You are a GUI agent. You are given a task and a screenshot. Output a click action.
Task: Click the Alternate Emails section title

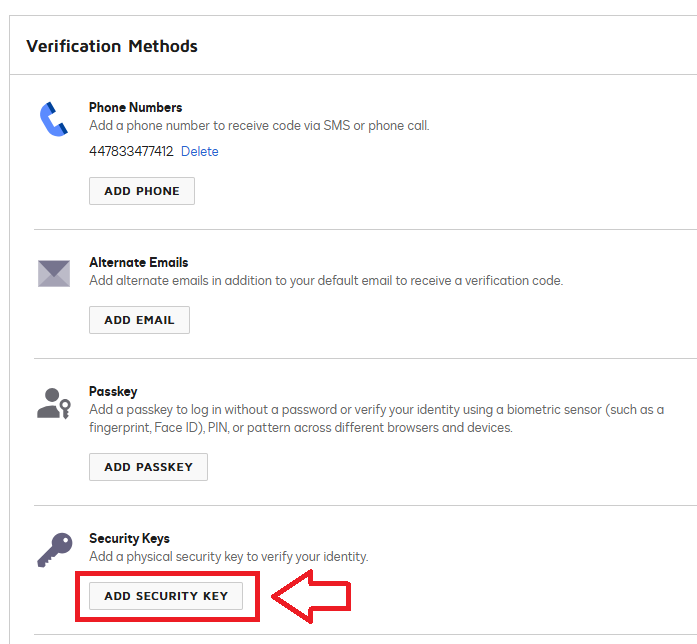(x=138, y=262)
